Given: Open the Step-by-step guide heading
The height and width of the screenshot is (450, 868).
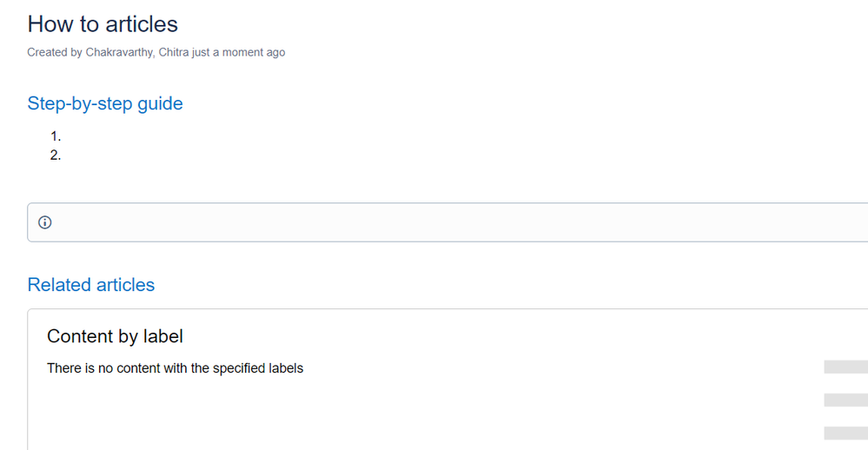Looking at the screenshot, I should point(105,104).
